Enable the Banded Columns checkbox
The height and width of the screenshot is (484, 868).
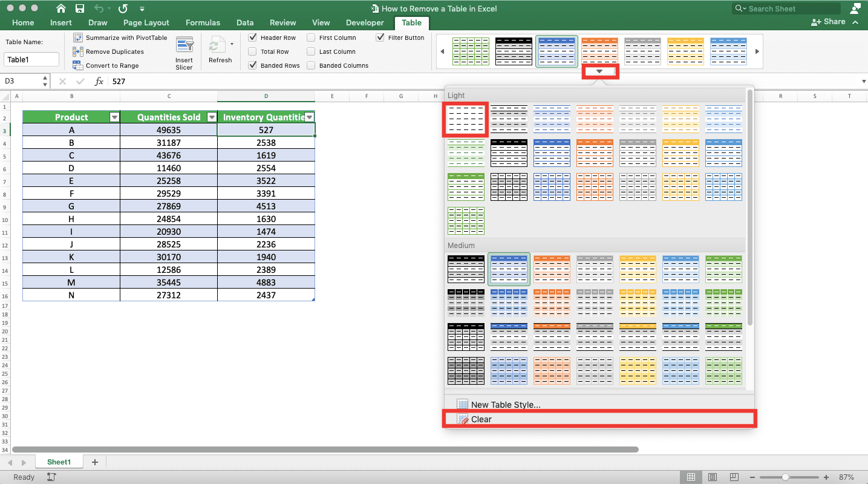pyautogui.click(x=311, y=65)
